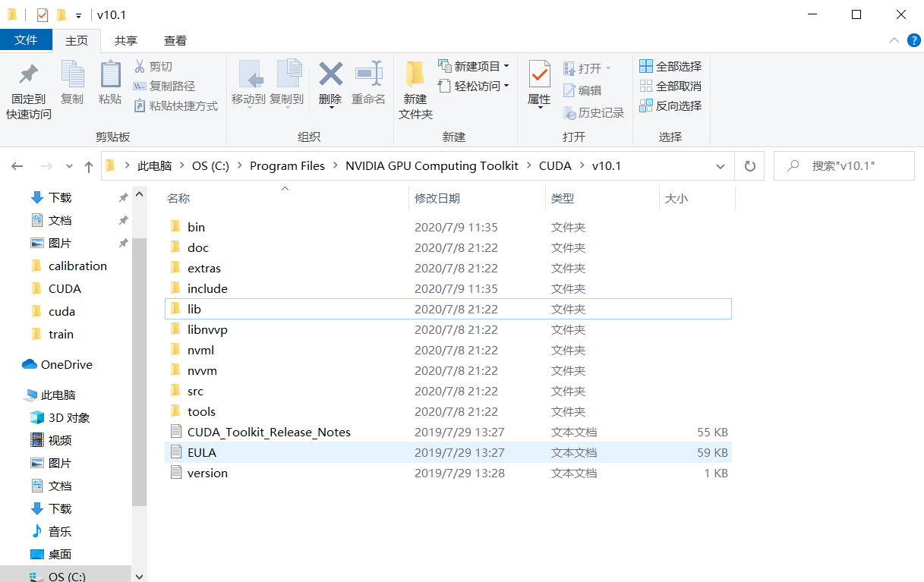924x582 pixels.
Task: Open Properties with the checkmark icon
Action: pyautogui.click(x=539, y=75)
